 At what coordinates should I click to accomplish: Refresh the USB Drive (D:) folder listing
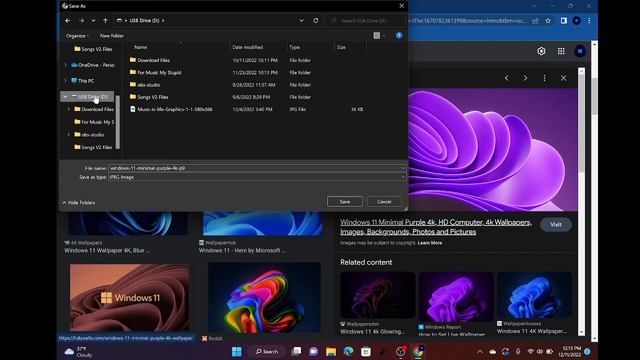click(x=316, y=20)
